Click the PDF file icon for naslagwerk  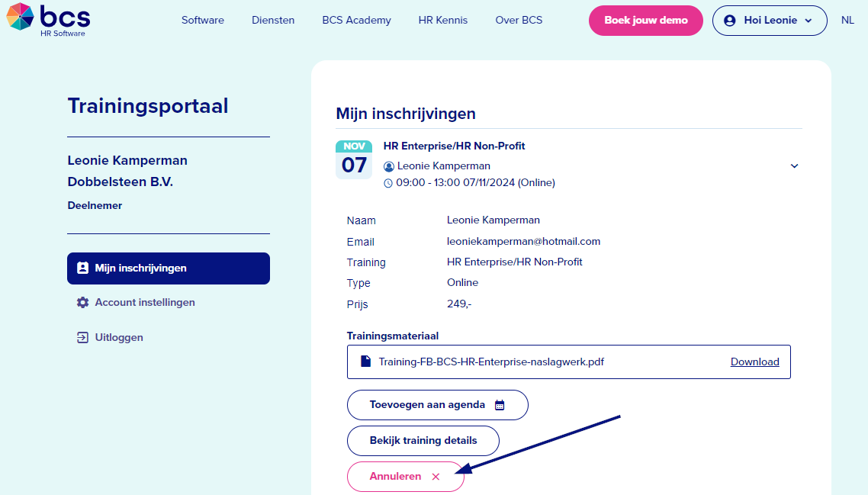coord(365,362)
